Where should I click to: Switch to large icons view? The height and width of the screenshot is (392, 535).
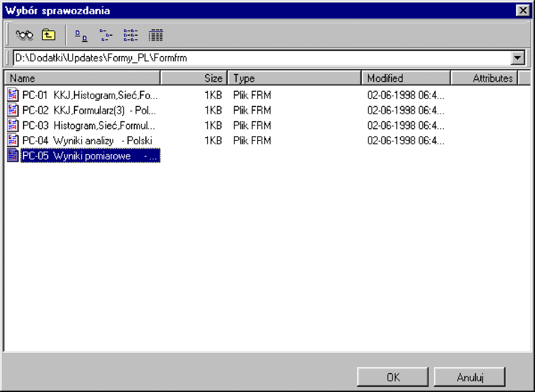pyautogui.click(x=81, y=36)
